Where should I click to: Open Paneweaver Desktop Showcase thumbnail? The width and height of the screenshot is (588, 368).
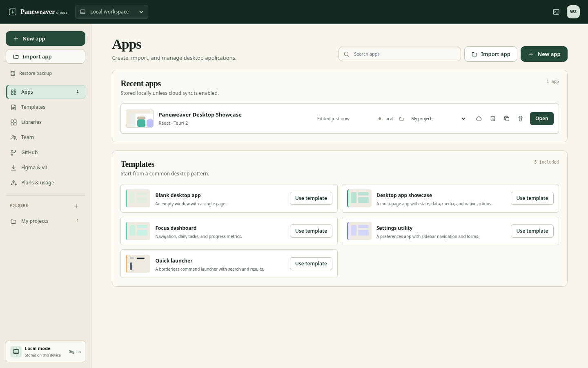click(140, 119)
